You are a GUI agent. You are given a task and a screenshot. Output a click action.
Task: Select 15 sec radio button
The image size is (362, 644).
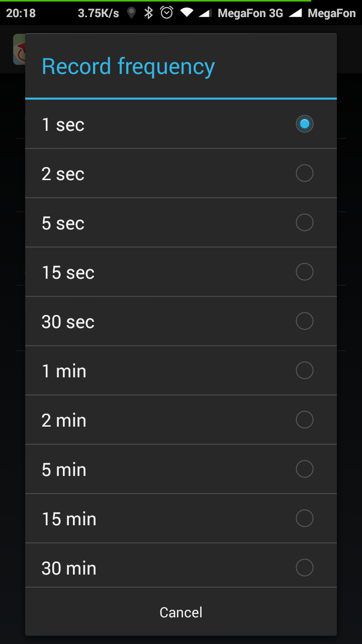pyautogui.click(x=304, y=272)
